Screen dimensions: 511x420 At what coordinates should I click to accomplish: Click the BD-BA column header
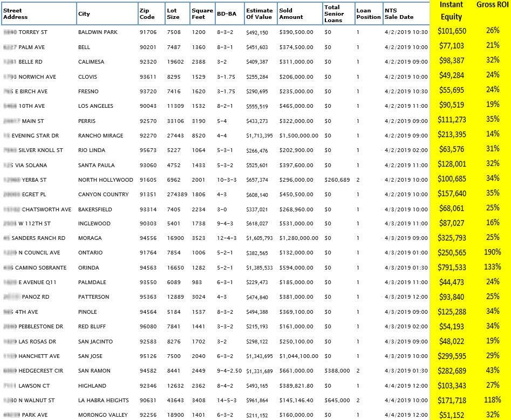pyautogui.click(x=230, y=13)
